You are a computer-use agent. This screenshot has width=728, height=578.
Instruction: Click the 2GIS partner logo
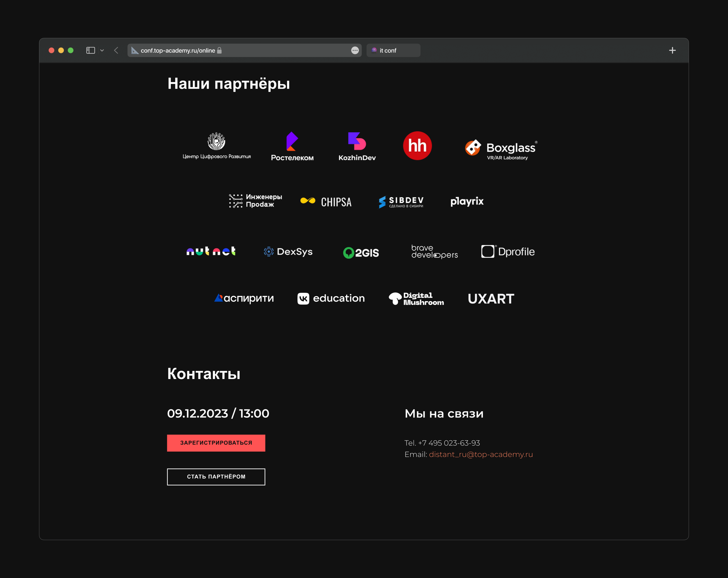pyautogui.click(x=361, y=253)
